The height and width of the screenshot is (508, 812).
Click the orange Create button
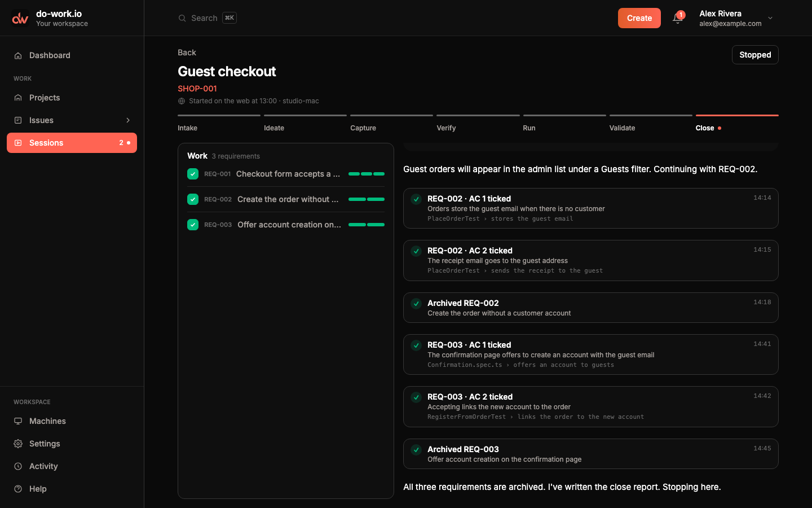click(x=639, y=18)
